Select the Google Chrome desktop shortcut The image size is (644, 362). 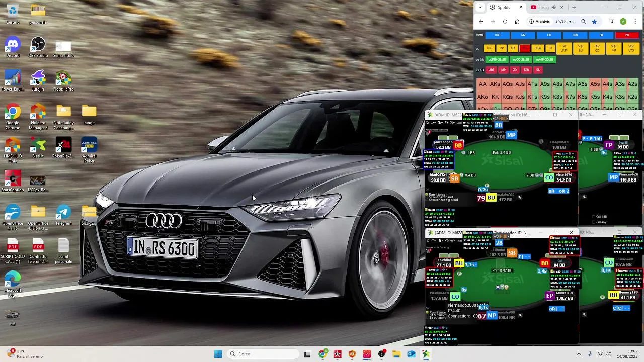tap(13, 117)
